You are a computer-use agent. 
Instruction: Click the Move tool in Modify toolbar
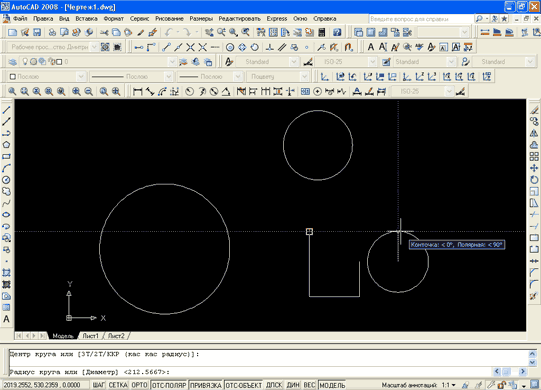534,168
